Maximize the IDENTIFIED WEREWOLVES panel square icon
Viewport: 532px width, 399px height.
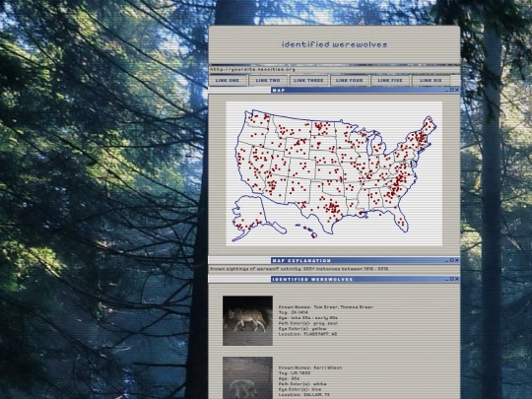click(x=451, y=279)
